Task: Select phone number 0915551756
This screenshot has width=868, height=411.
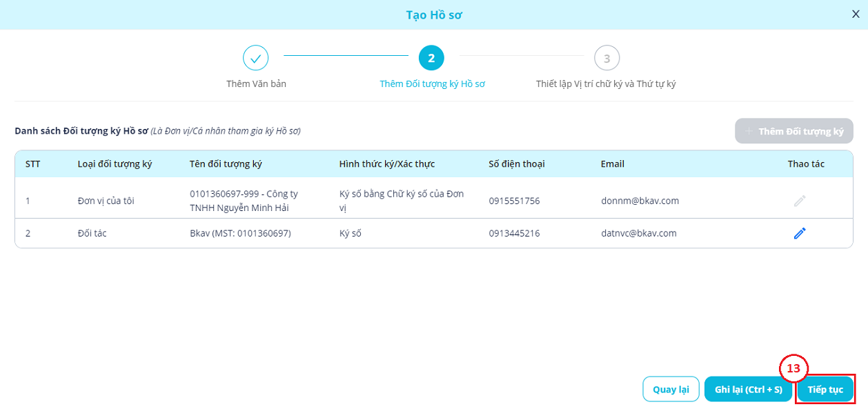Action: [x=514, y=201]
